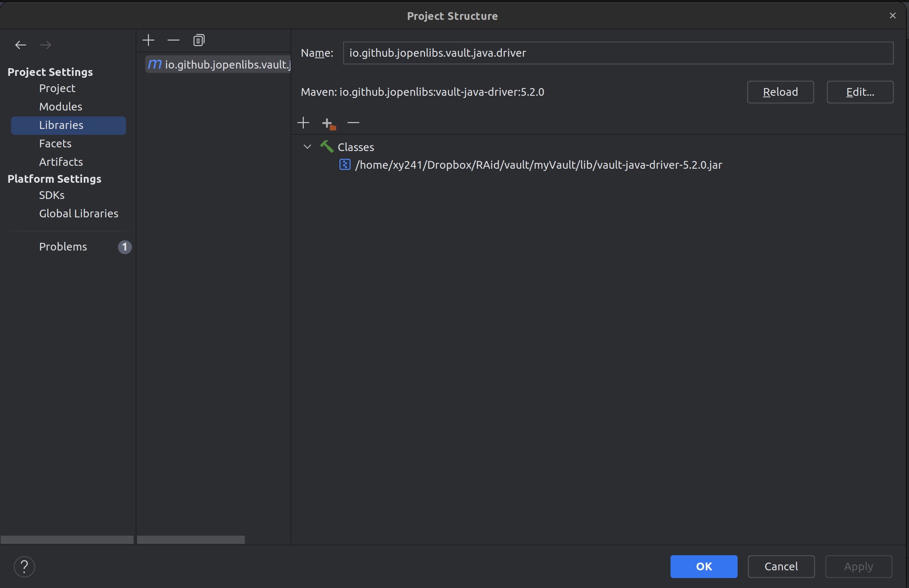
Task: Open the Artifacts settings page
Action: 61,162
